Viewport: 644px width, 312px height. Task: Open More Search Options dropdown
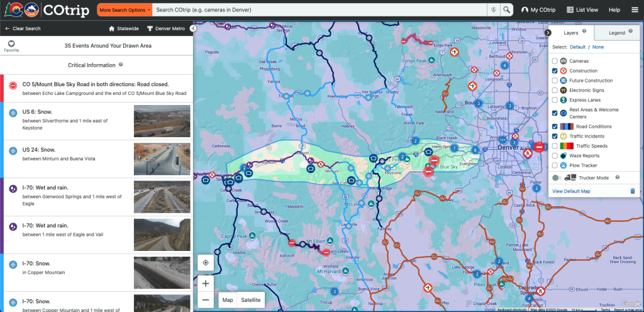125,10
